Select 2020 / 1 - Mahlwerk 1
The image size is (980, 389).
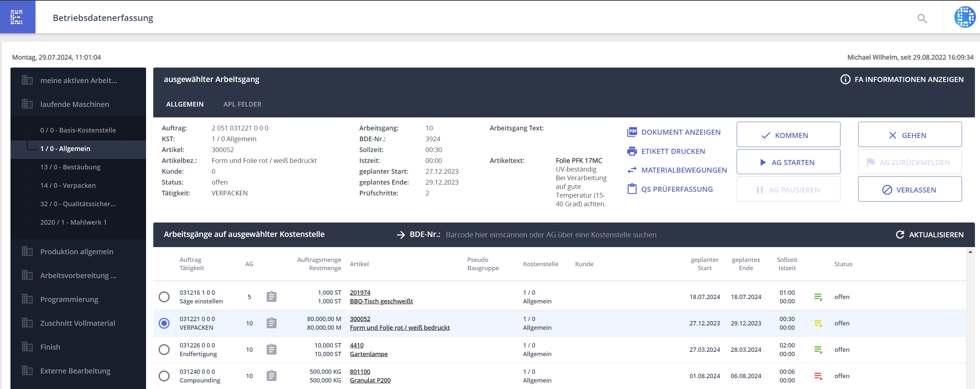coord(78,222)
